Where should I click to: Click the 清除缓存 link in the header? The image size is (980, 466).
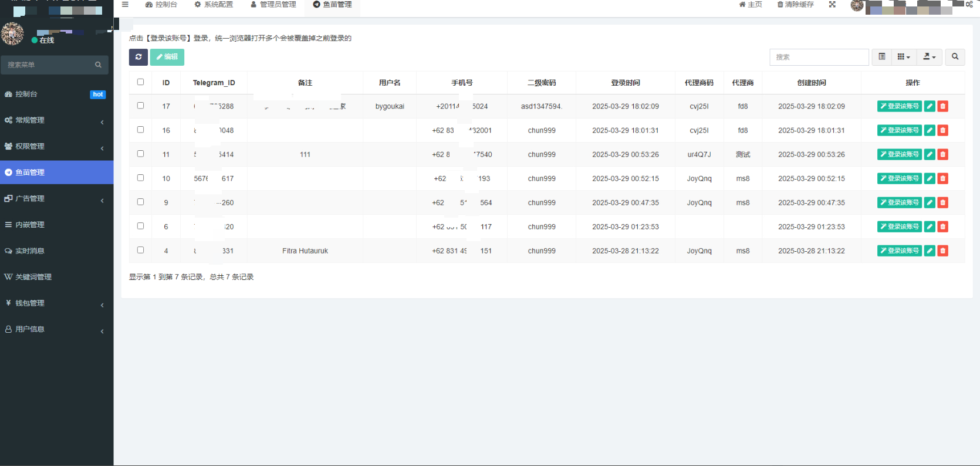pyautogui.click(x=795, y=5)
